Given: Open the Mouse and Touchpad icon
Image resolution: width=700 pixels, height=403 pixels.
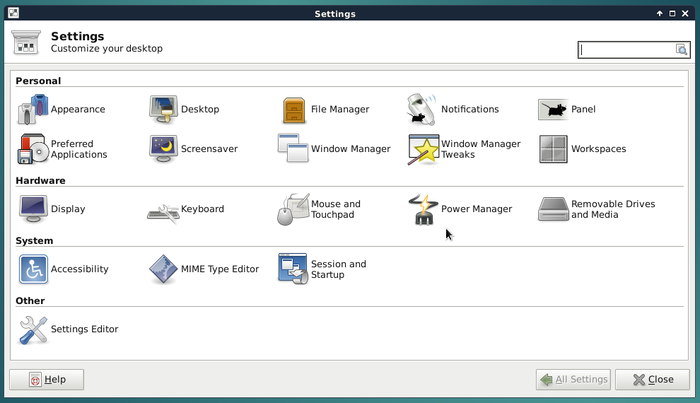Looking at the screenshot, I should tap(293, 209).
